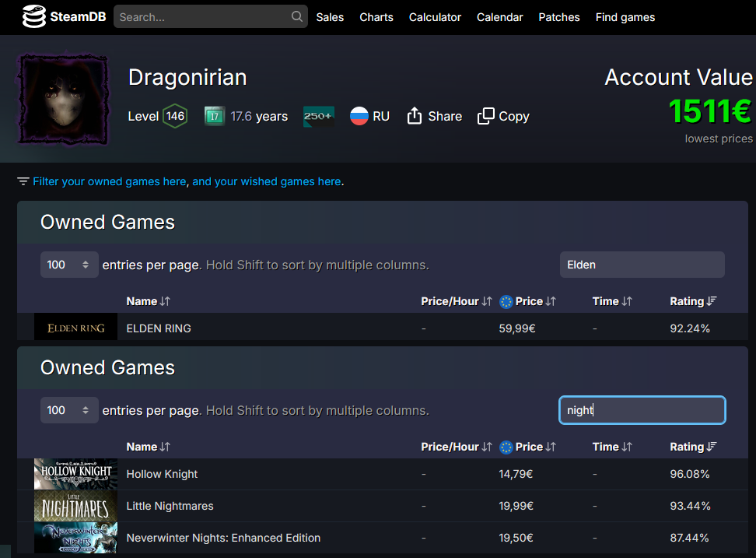
Task: Open the Charts menu
Action: 376,17
